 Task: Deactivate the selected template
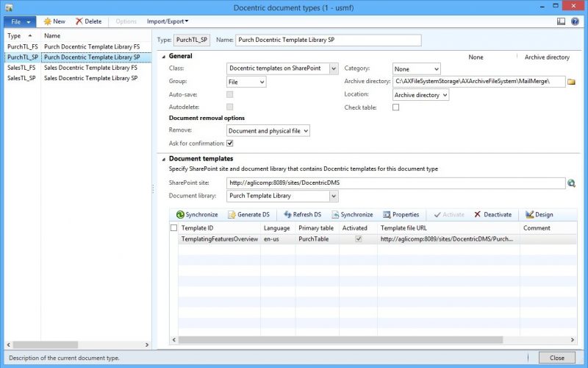point(492,214)
